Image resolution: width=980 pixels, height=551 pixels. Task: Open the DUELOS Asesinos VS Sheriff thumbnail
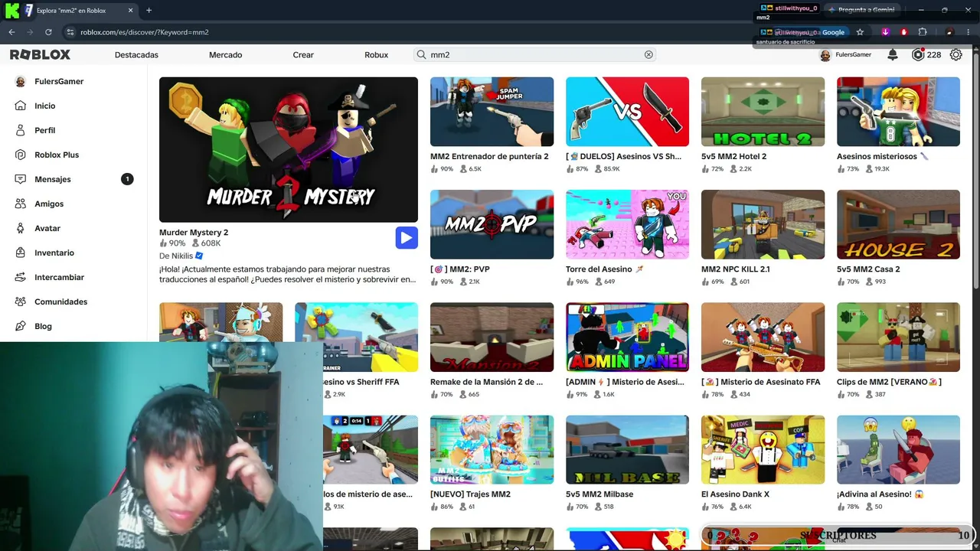coord(627,112)
